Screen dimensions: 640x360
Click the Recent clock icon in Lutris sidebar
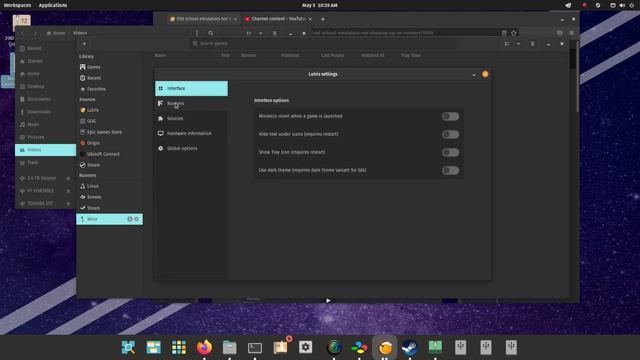[x=82, y=78]
